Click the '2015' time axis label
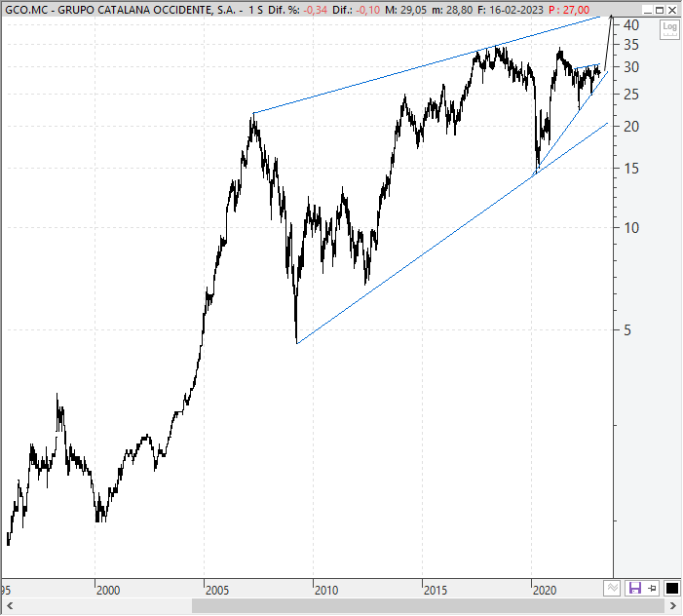The width and height of the screenshot is (683, 616). click(436, 591)
